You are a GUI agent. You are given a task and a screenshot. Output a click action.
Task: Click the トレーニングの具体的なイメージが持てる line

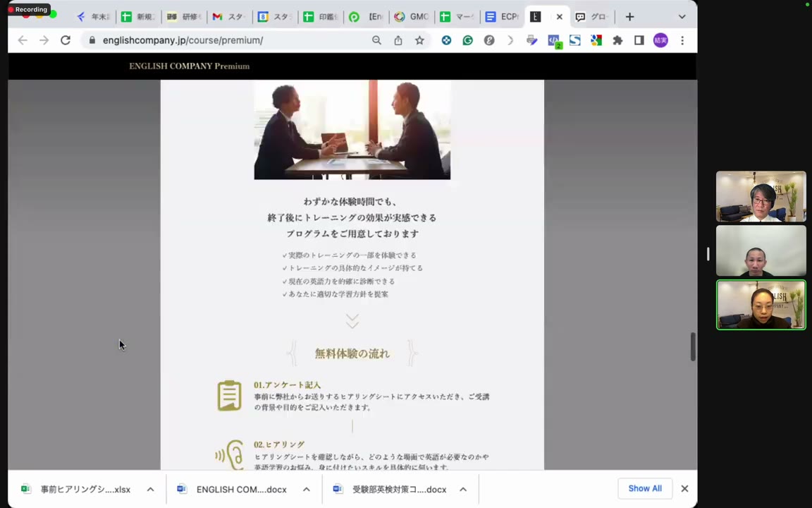point(352,268)
